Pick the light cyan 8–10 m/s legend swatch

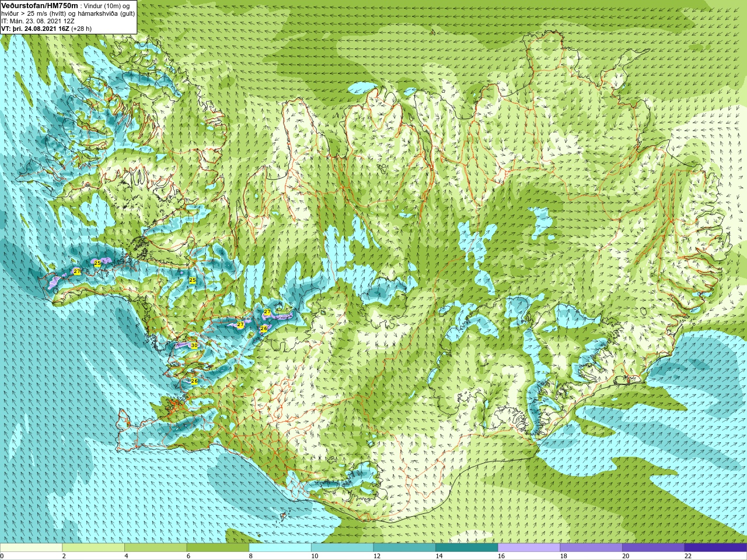[280, 548]
